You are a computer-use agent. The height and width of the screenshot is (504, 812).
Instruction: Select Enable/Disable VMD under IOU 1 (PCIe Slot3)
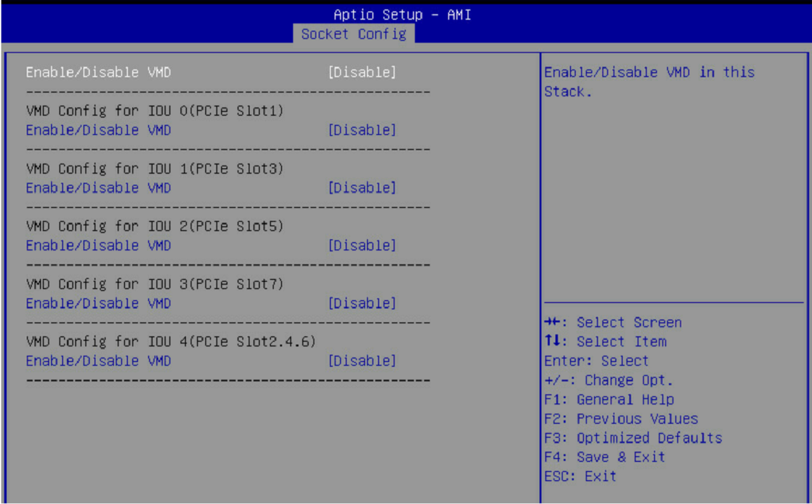pyautogui.click(x=98, y=188)
